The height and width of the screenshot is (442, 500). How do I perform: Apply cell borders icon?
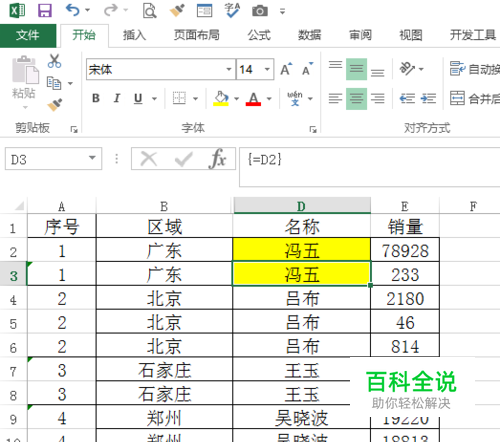click(x=179, y=98)
